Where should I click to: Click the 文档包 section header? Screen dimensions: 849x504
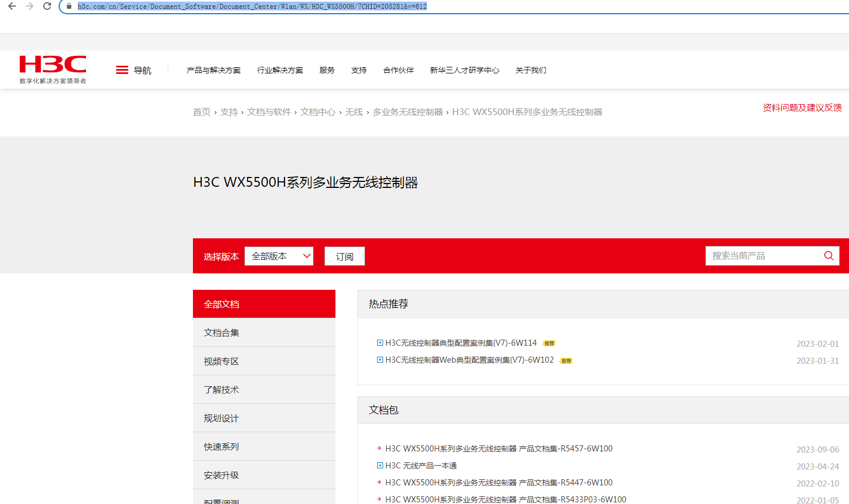(384, 410)
